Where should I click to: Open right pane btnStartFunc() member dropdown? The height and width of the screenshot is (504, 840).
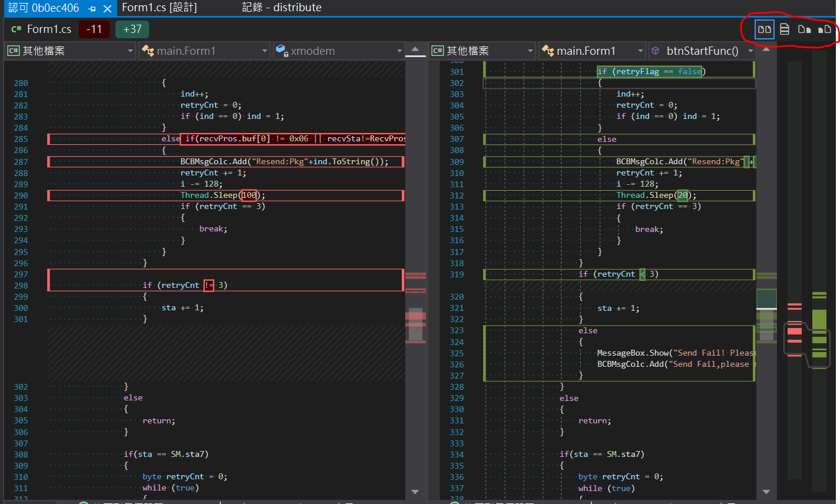coord(702,51)
